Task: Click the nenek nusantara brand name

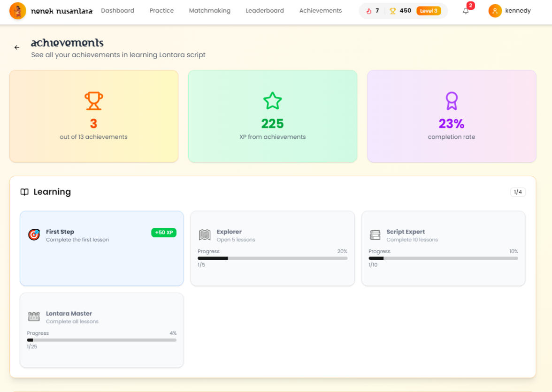Action: (x=62, y=11)
